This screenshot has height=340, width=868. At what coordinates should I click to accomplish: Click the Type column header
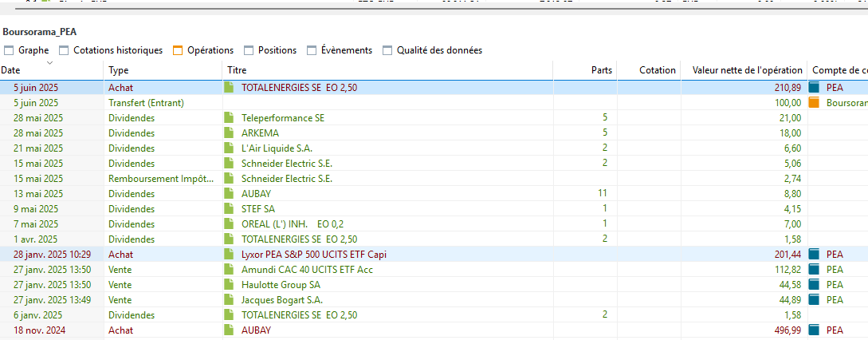click(x=163, y=70)
